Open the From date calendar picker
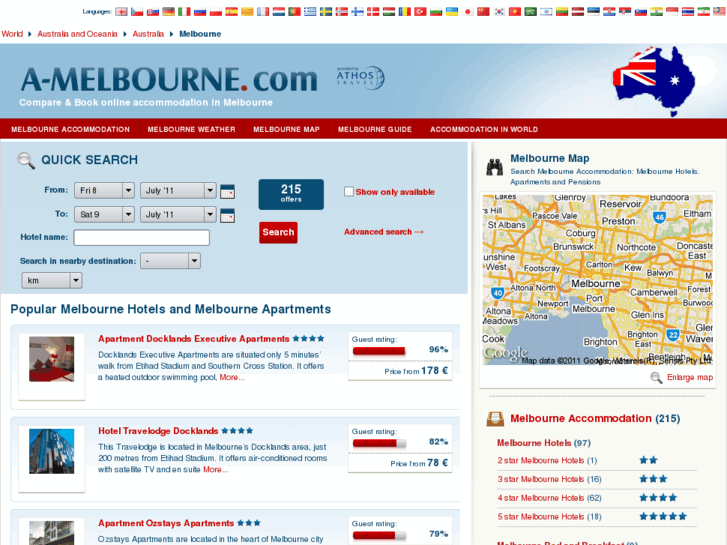 [x=227, y=191]
